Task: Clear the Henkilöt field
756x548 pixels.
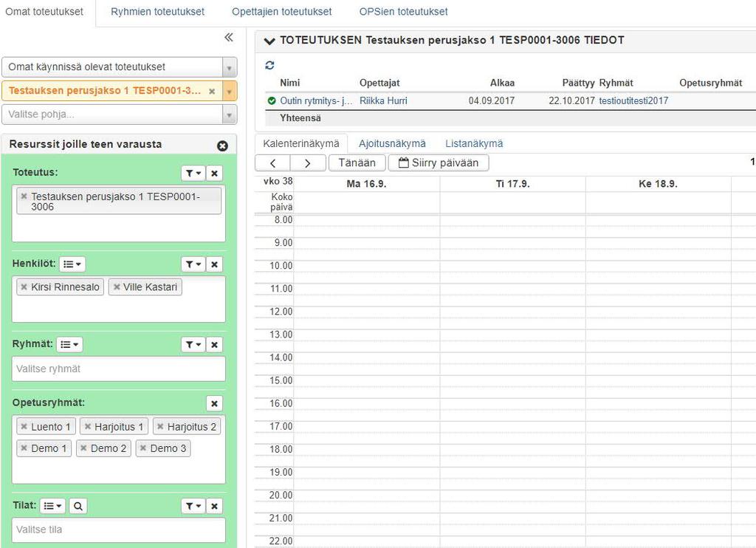Action: click(x=215, y=264)
